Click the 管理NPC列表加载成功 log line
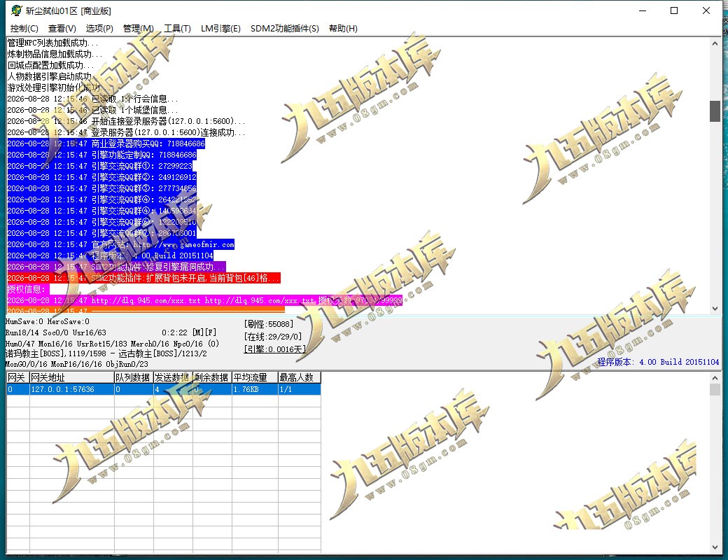The width and height of the screenshot is (728, 560). [x=53, y=43]
